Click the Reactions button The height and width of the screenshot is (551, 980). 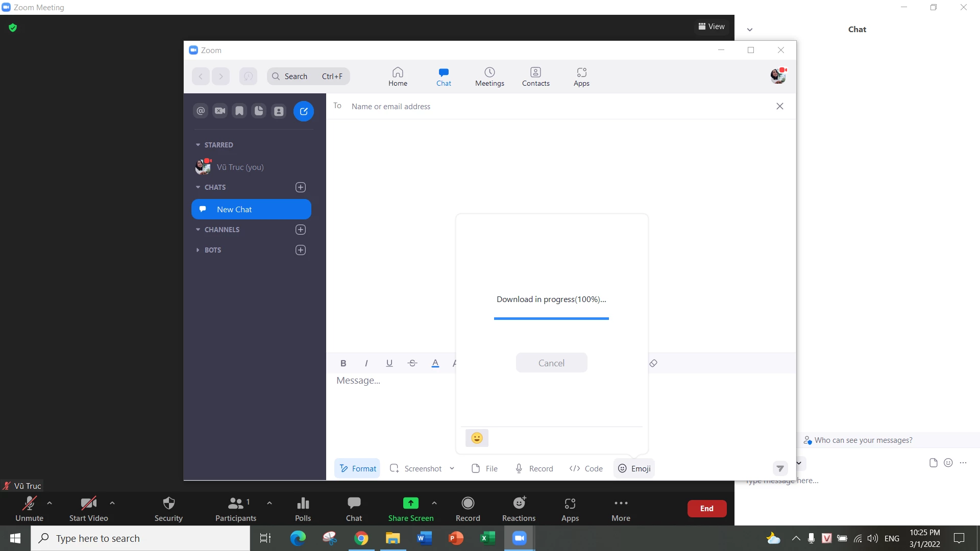tap(519, 509)
